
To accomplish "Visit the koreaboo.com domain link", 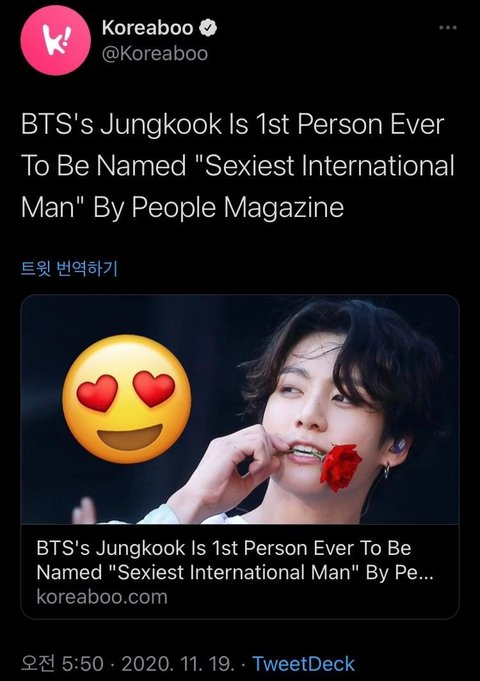I will [102, 597].
